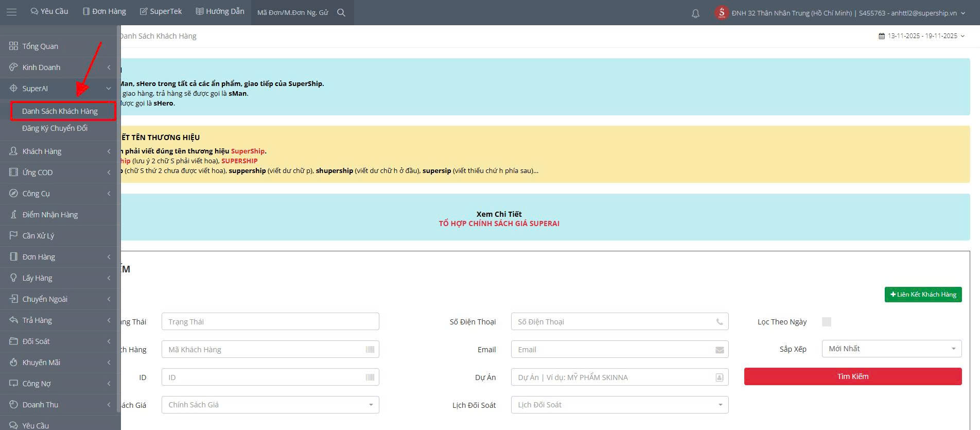980x430 pixels.
Task: Click the contact icon in Dự Án field
Action: tap(720, 377)
